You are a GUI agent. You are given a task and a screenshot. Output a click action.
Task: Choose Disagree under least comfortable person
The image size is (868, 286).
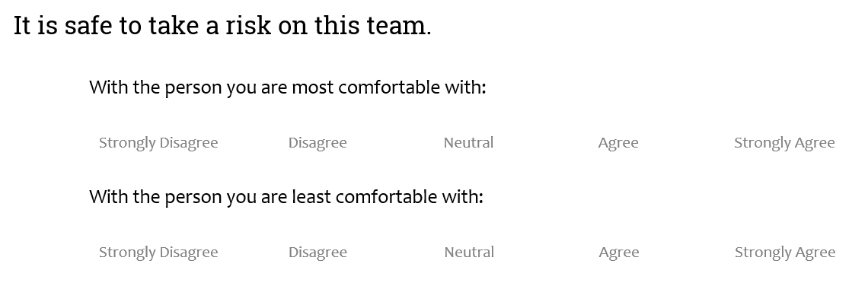coord(318,253)
